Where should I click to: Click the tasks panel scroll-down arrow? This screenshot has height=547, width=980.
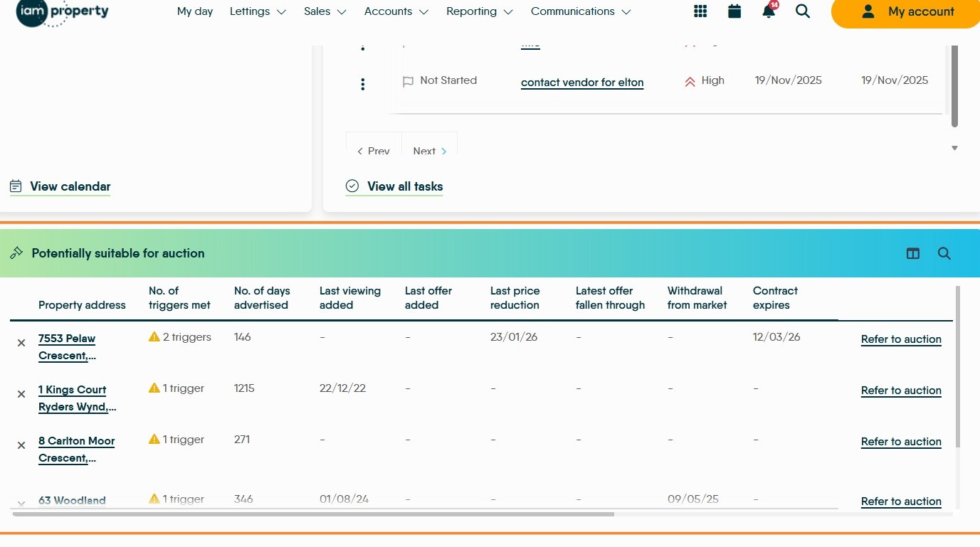coord(954,148)
